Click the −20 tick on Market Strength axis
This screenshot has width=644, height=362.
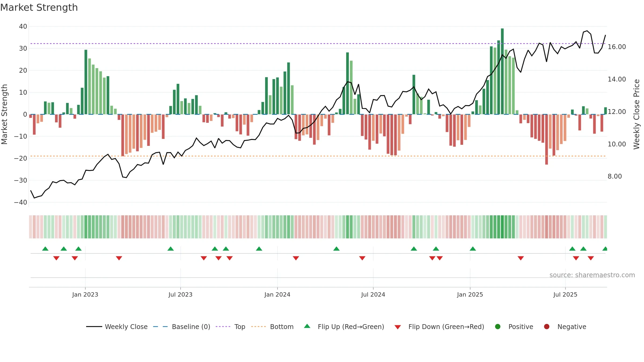click(x=21, y=158)
